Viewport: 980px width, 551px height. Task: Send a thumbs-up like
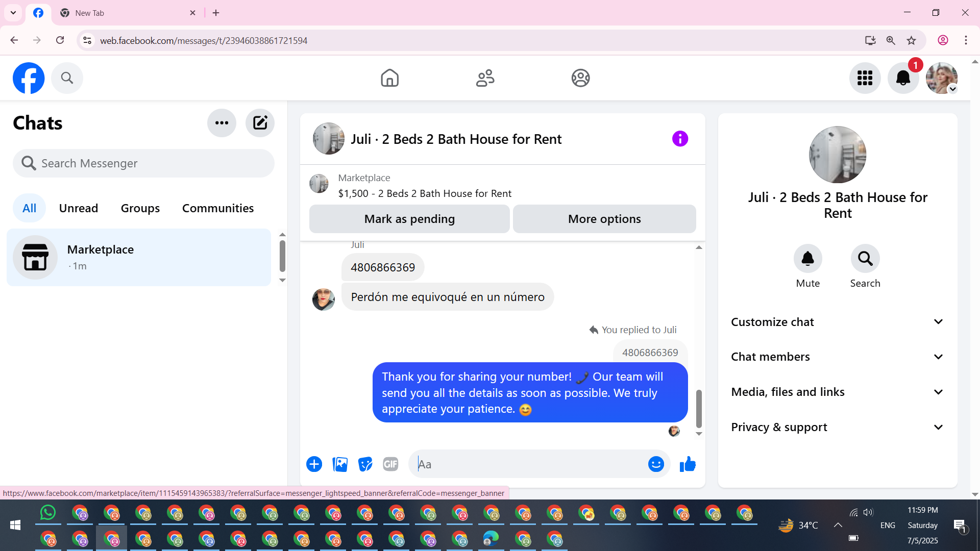688,464
